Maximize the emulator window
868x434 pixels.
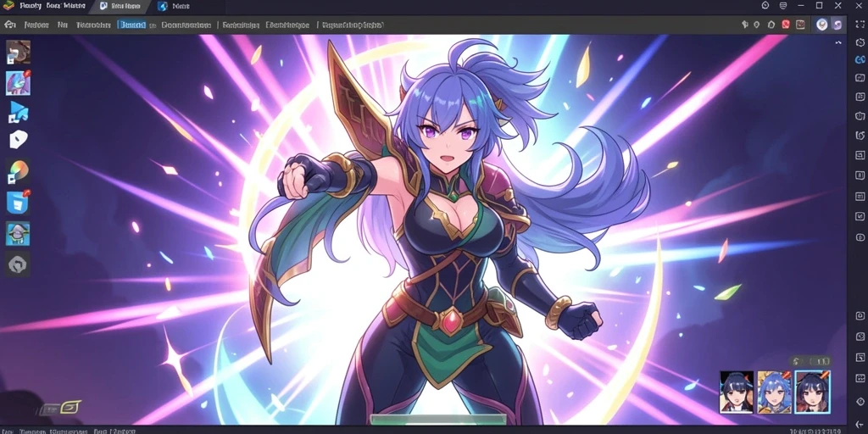[x=820, y=6]
